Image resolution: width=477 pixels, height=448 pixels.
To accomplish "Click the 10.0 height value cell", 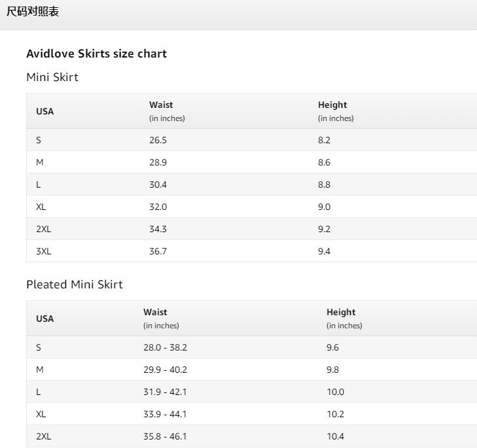I will (335, 392).
